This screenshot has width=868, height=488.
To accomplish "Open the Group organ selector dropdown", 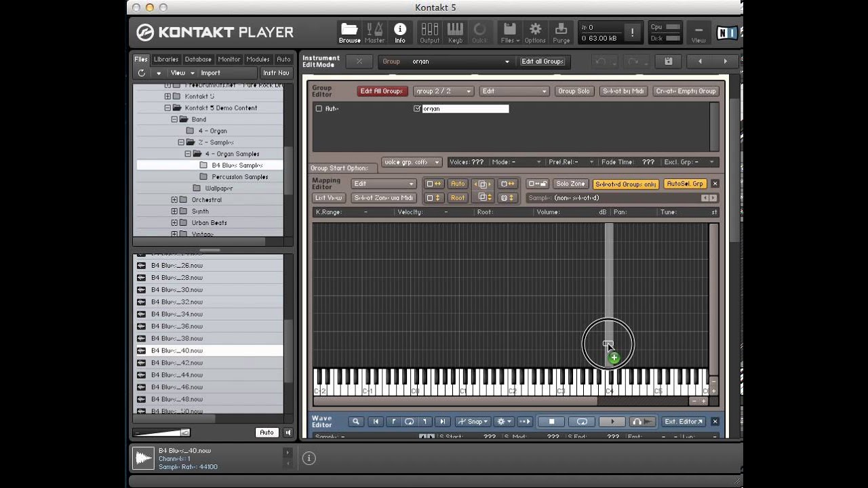I will click(460, 61).
